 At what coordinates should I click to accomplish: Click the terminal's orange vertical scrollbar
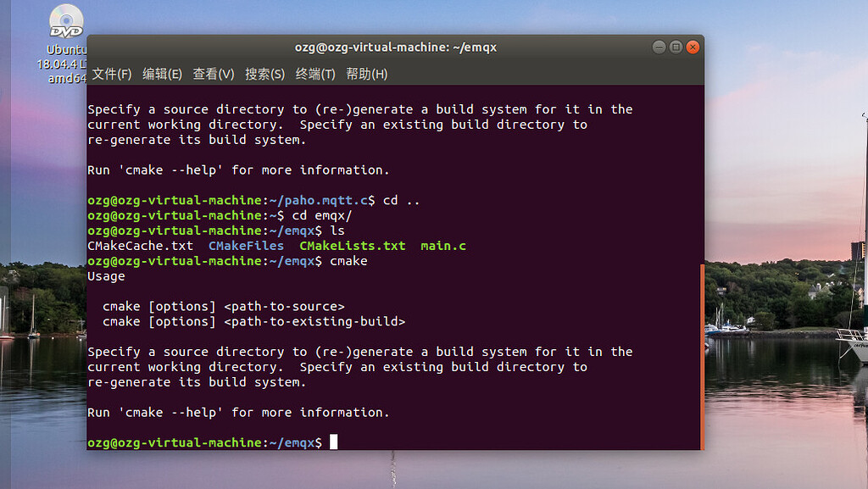(x=701, y=356)
